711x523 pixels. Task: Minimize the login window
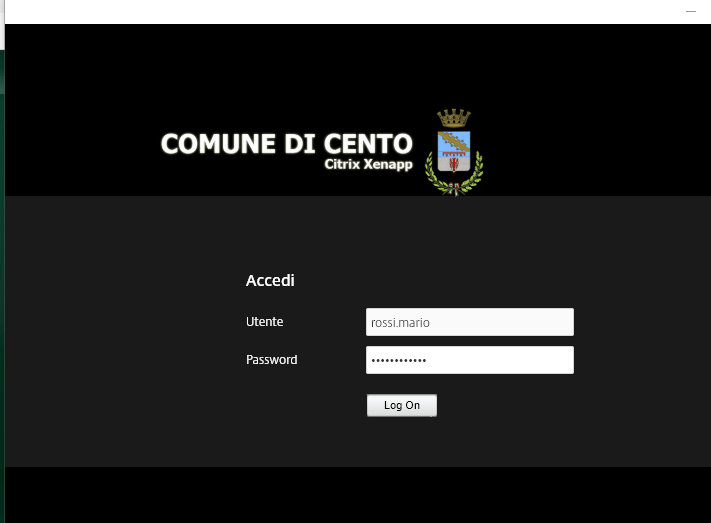click(690, 11)
